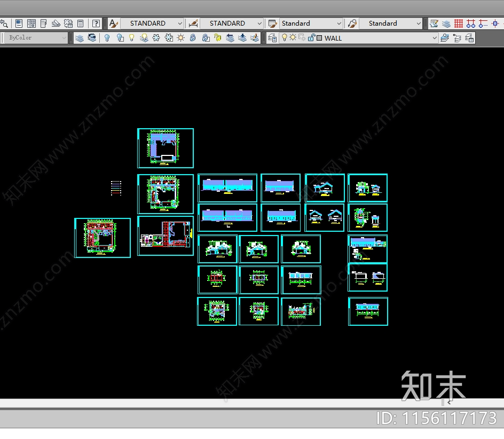Image resolution: width=504 pixels, height=439 pixels.
Task: Click the Layer Previous icon
Action: point(457,38)
